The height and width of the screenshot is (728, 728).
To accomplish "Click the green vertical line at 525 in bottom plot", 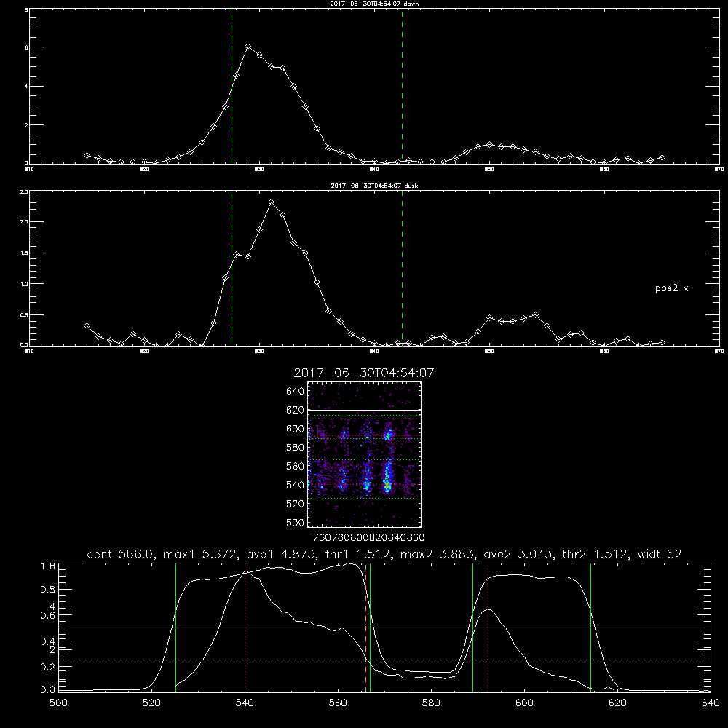I will pyautogui.click(x=175, y=628).
